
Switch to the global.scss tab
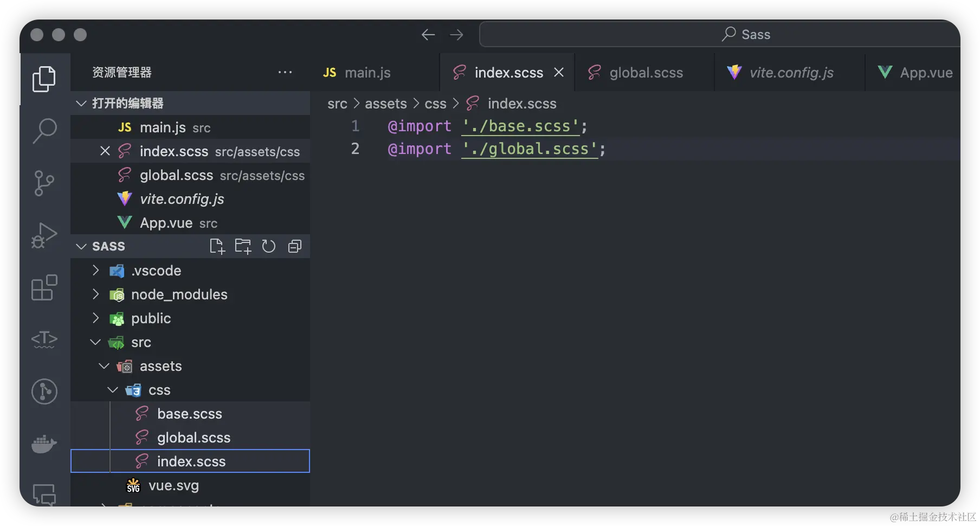pos(646,73)
